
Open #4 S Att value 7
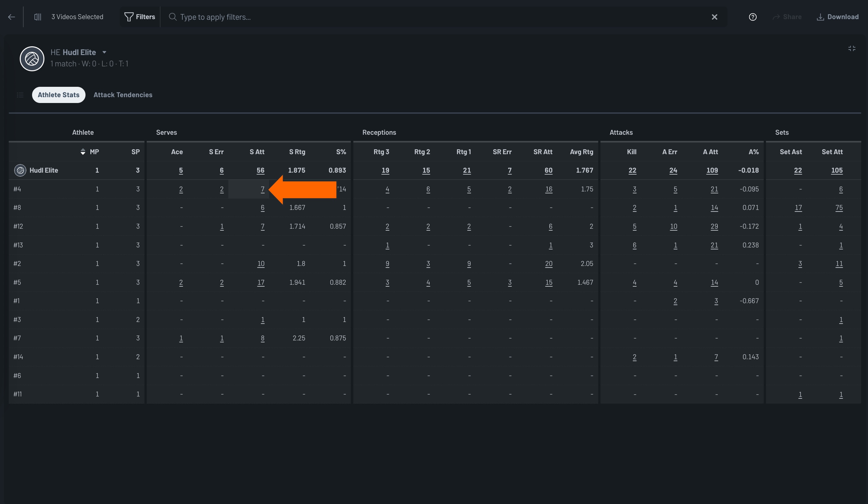[x=262, y=189]
